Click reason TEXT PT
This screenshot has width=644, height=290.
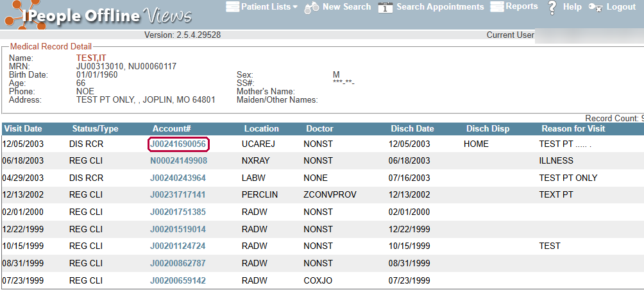[x=556, y=194]
